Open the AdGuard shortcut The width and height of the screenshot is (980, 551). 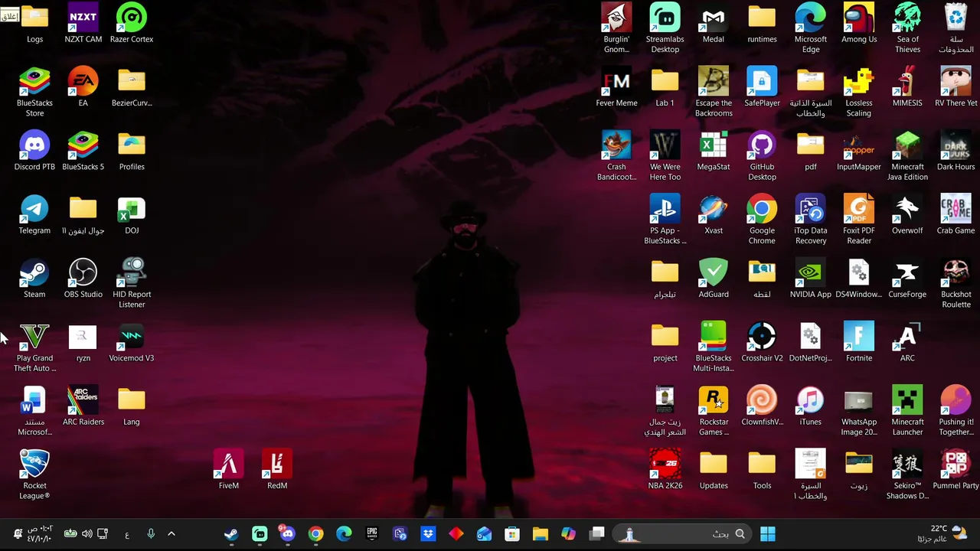713,279
